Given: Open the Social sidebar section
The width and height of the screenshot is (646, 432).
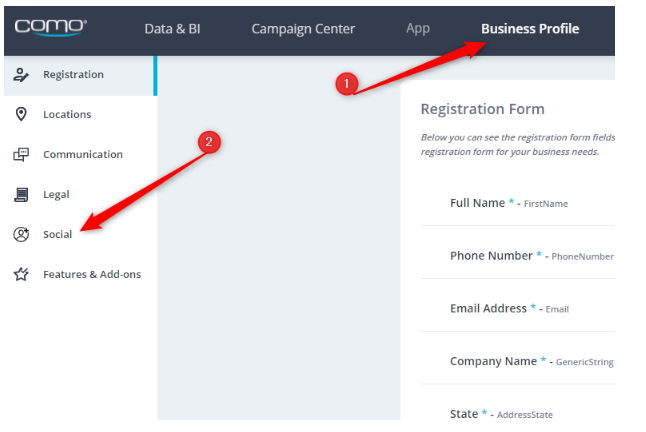Looking at the screenshot, I should [x=57, y=234].
